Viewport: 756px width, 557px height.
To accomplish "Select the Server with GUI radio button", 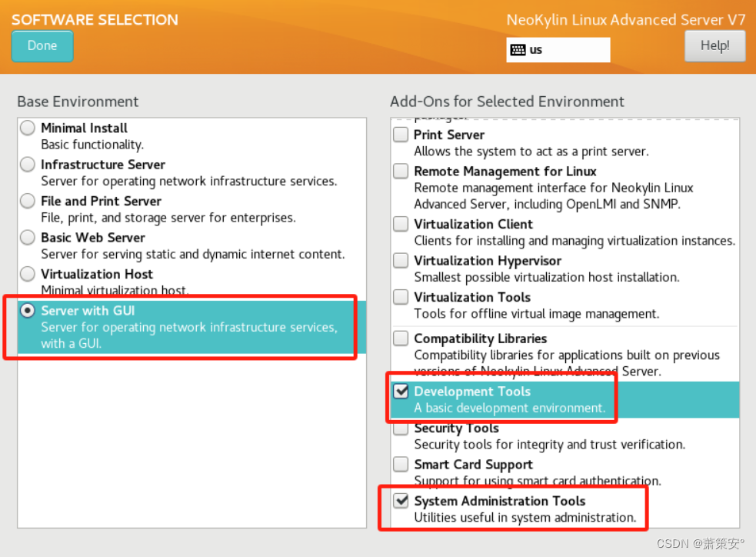I will coord(28,311).
